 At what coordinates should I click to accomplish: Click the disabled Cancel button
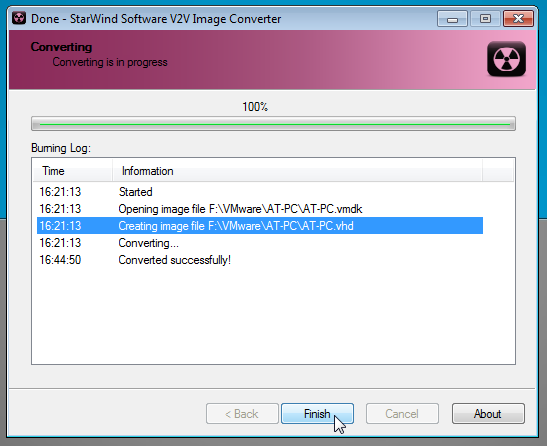(402, 414)
